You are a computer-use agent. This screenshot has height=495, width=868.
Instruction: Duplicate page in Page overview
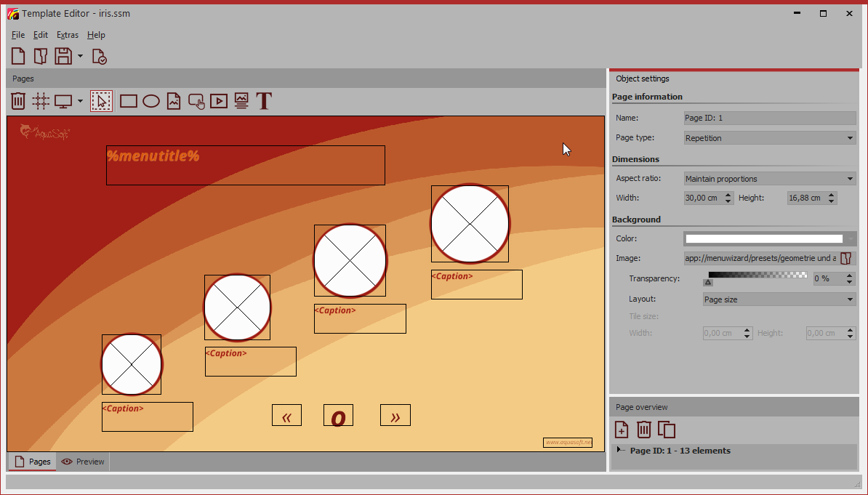tap(667, 430)
